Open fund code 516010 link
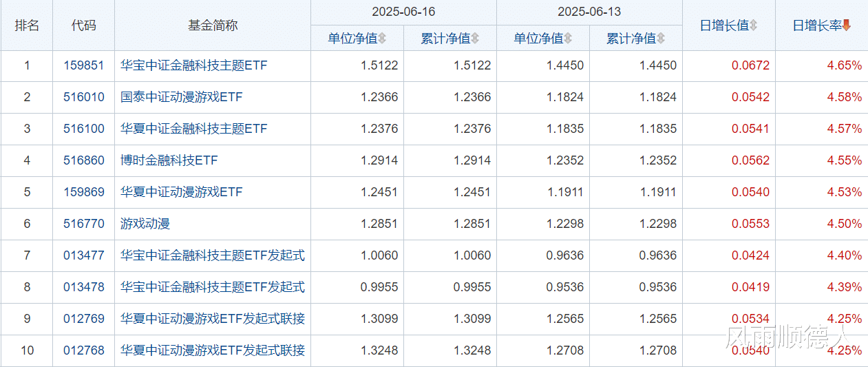The width and height of the screenshot is (868, 367). [84, 98]
